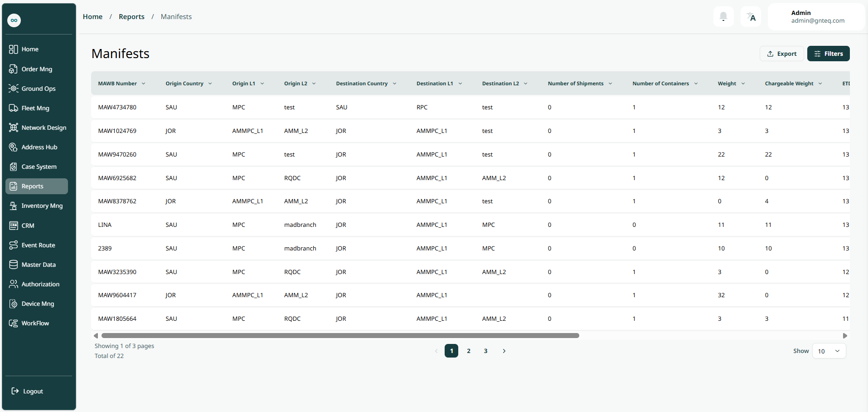
Task: Click the Export button
Action: [x=781, y=54]
